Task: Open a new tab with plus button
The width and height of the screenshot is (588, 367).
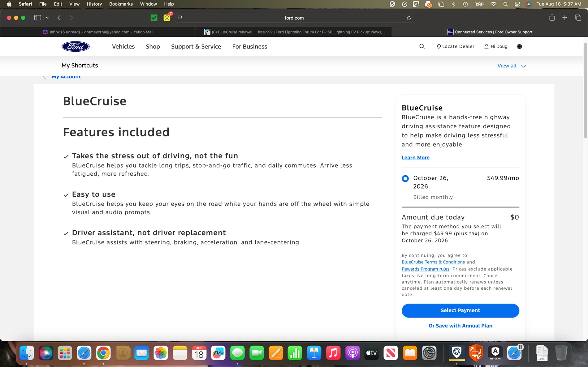Action: coord(565,18)
